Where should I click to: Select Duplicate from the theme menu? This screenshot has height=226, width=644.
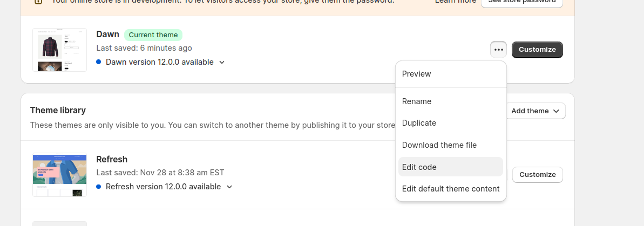(x=451, y=123)
